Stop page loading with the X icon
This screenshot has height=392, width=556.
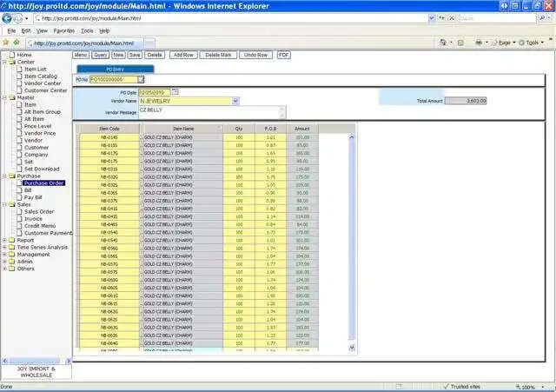pos(452,18)
